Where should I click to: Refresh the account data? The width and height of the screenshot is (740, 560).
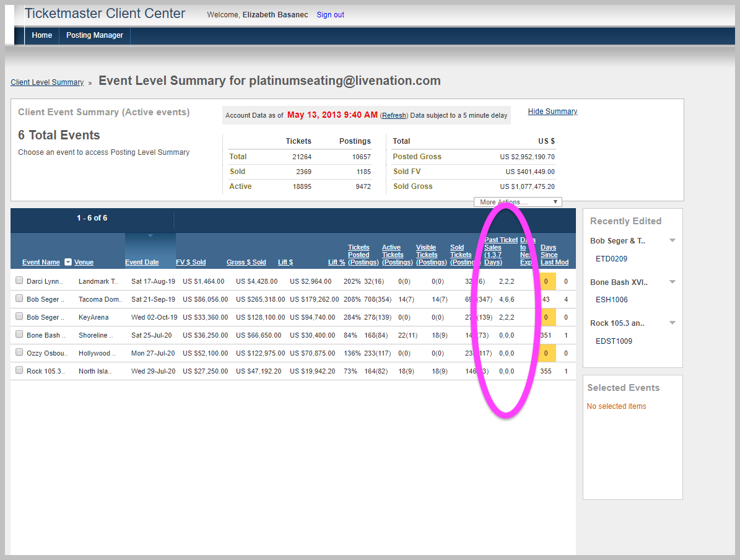pyautogui.click(x=394, y=116)
